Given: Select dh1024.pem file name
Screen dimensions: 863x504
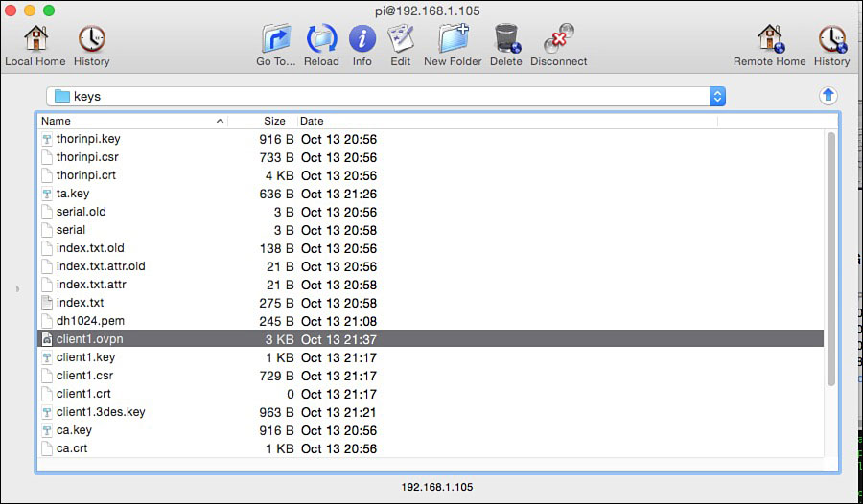Looking at the screenshot, I should point(90,321).
